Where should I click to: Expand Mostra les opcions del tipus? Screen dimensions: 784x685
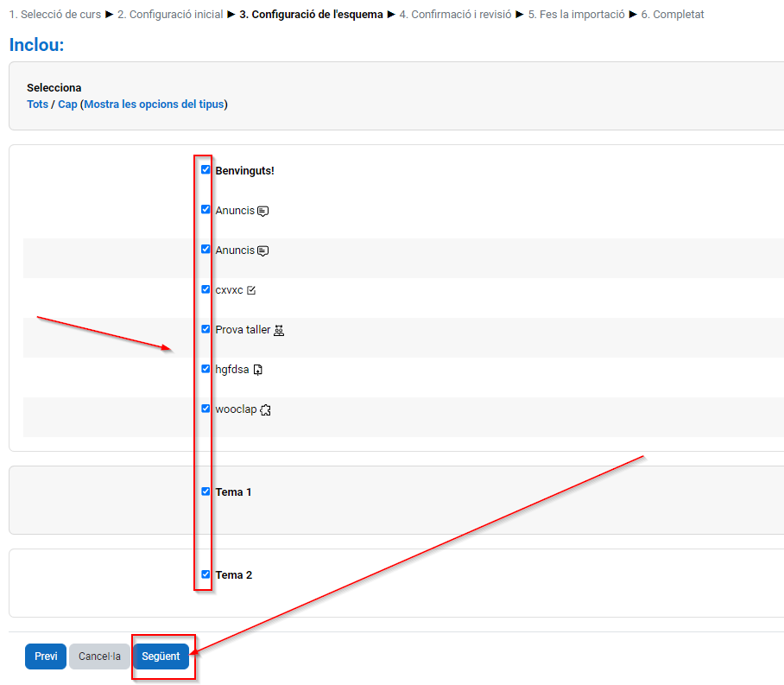(x=154, y=105)
